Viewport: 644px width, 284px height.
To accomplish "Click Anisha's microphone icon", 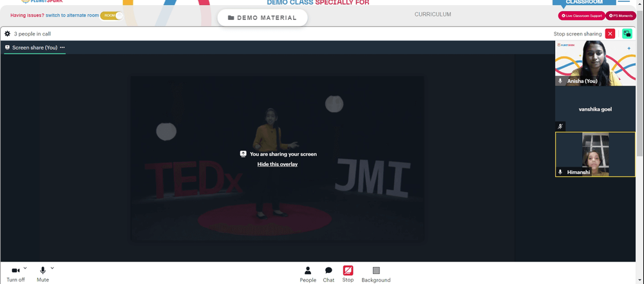I will click(560, 81).
